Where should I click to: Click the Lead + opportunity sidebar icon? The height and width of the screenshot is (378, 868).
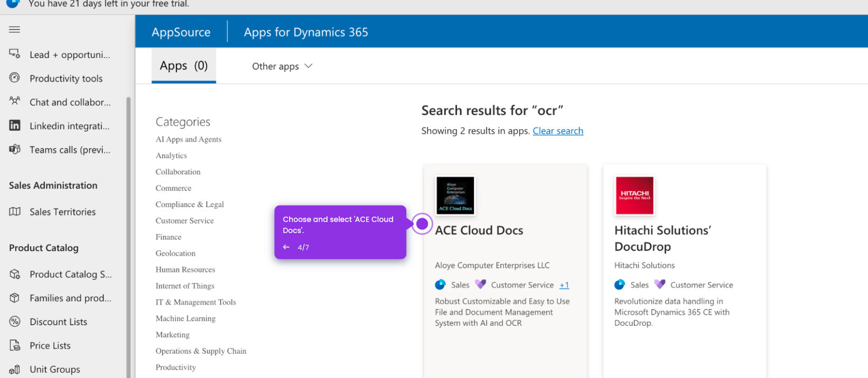(14, 54)
